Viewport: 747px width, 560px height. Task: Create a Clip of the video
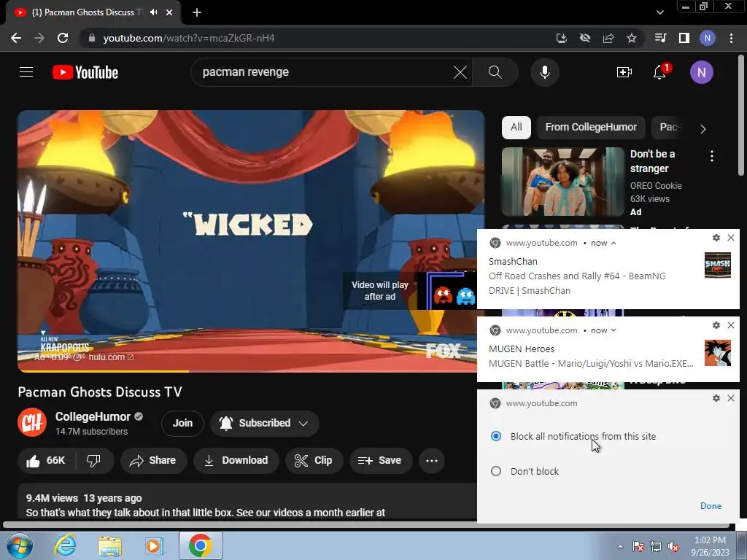(314, 461)
